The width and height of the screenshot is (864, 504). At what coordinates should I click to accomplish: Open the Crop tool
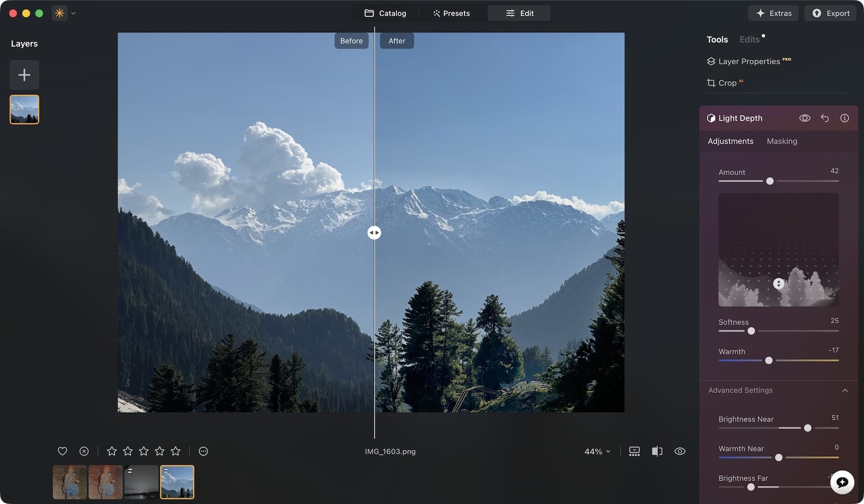727,83
